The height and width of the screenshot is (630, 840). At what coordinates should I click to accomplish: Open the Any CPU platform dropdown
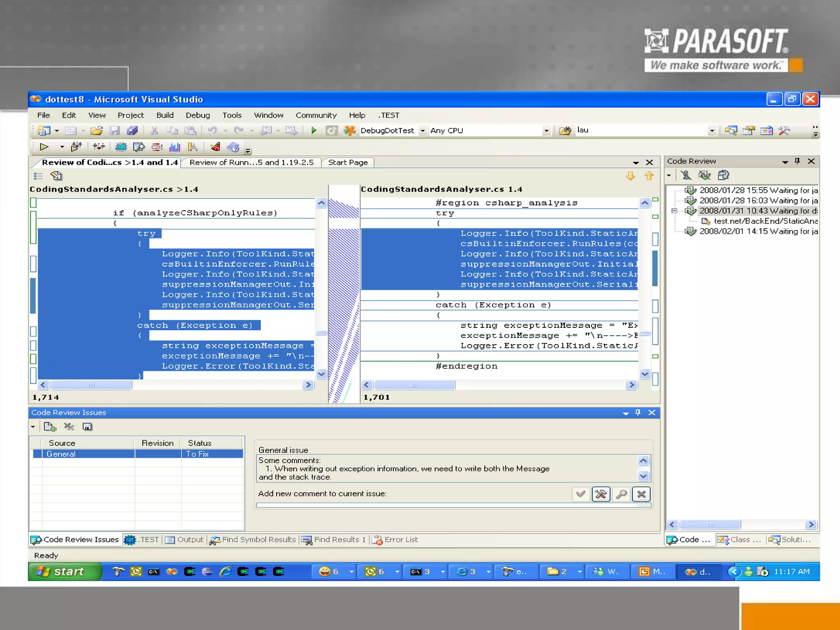546,130
